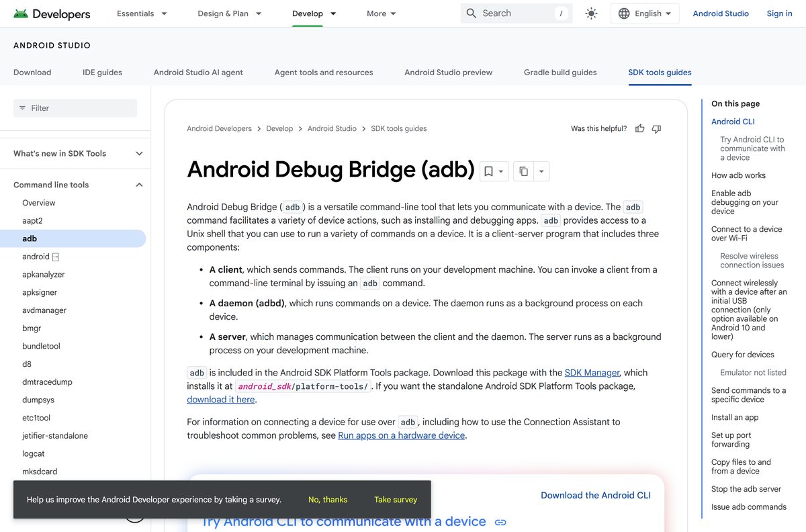806x532 pixels.
Task: Jump to How adb works section
Action: pos(738,175)
